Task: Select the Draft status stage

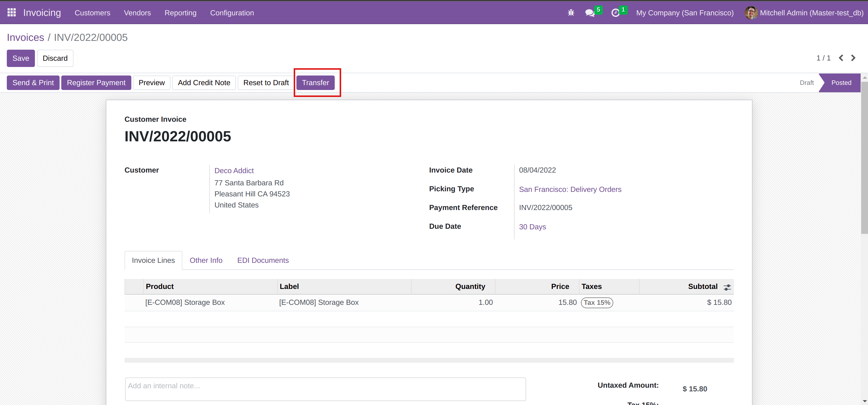Action: (806, 83)
